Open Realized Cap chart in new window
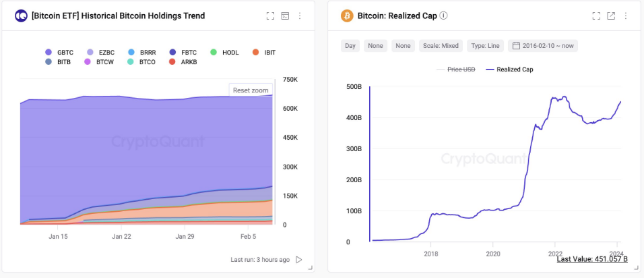The image size is (644, 278). [x=611, y=16]
